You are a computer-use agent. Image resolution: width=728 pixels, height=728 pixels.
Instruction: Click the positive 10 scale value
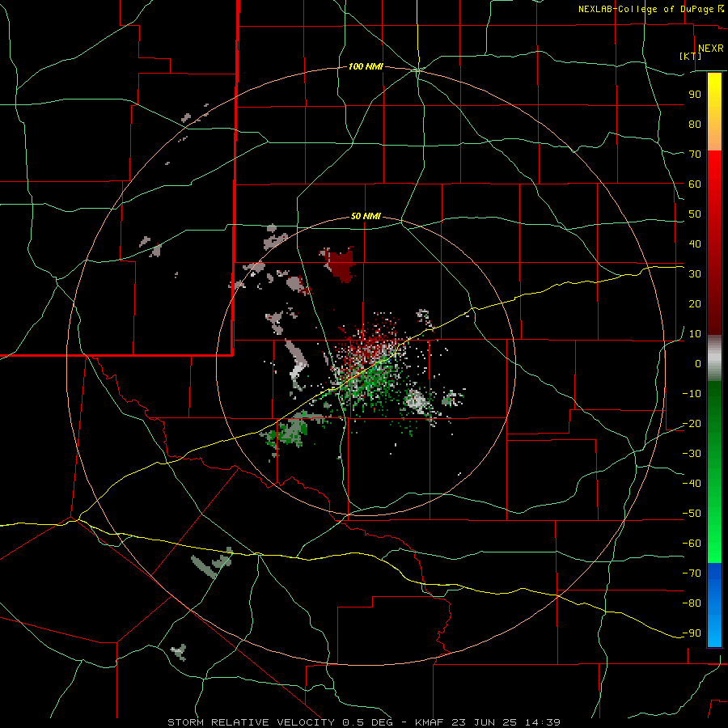click(695, 334)
